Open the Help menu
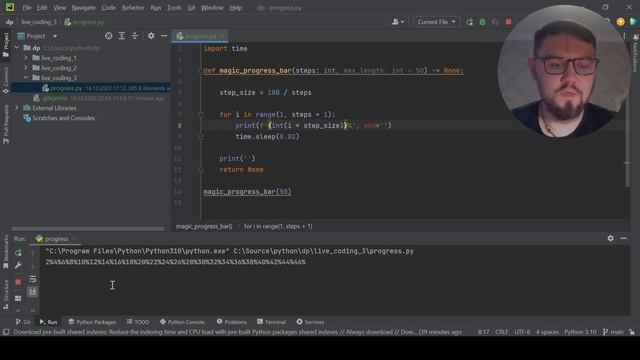 pyautogui.click(x=236, y=8)
